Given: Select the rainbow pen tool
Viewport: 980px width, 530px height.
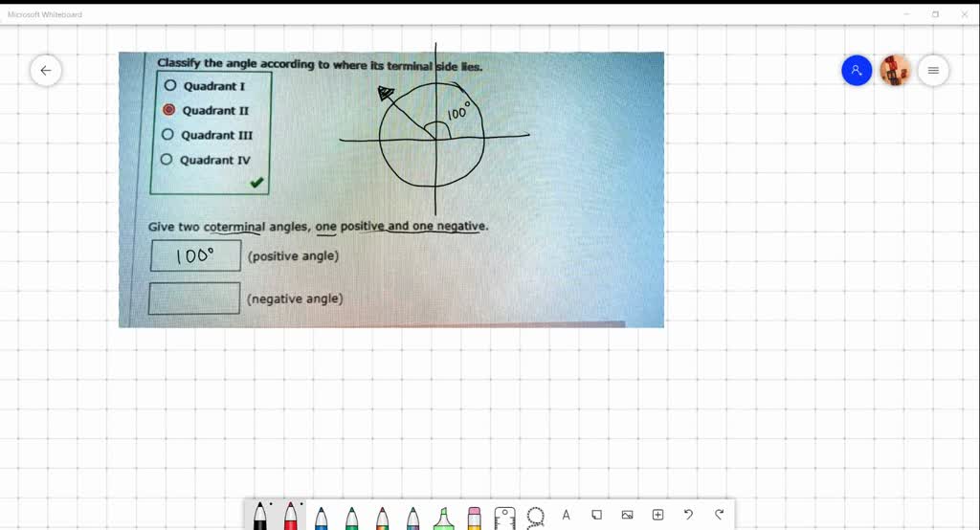Looking at the screenshot, I should 383,518.
